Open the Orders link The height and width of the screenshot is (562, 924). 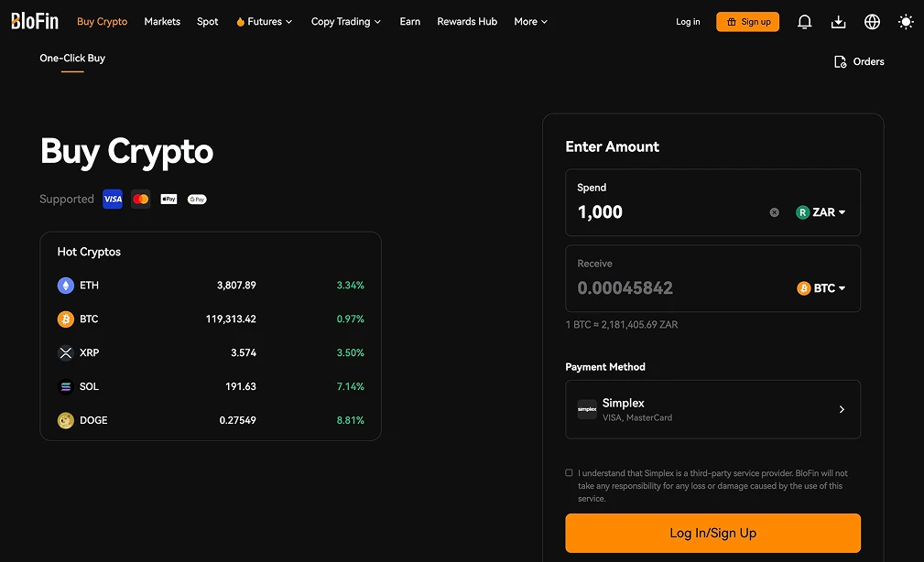pos(859,62)
